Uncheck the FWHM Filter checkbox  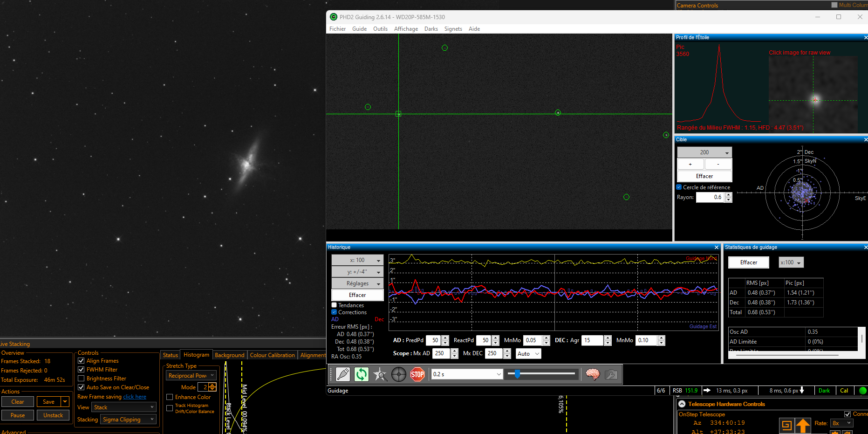(x=81, y=370)
